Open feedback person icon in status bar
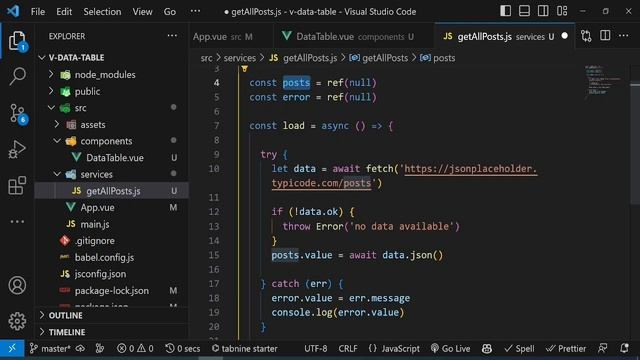The width and height of the screenshot is (640, 360). [602, 349]
